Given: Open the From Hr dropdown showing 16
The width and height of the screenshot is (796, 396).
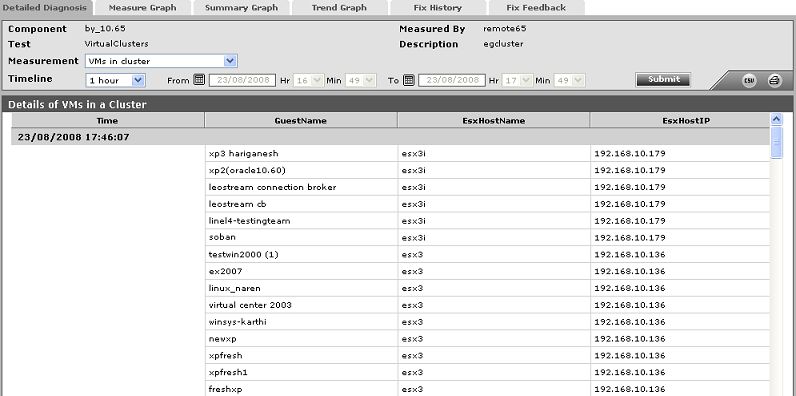Looking at the screenshot, I should pos(308,80).
